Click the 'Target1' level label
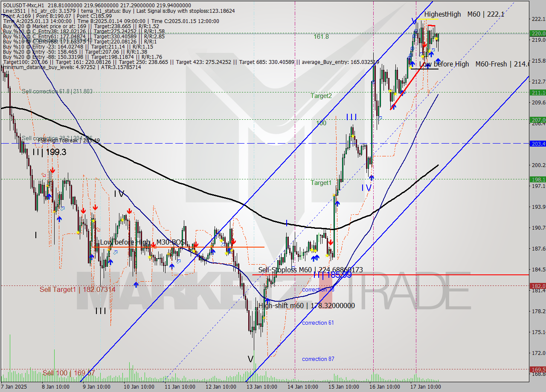The image size is (546, 392). [x=321, y=183]
